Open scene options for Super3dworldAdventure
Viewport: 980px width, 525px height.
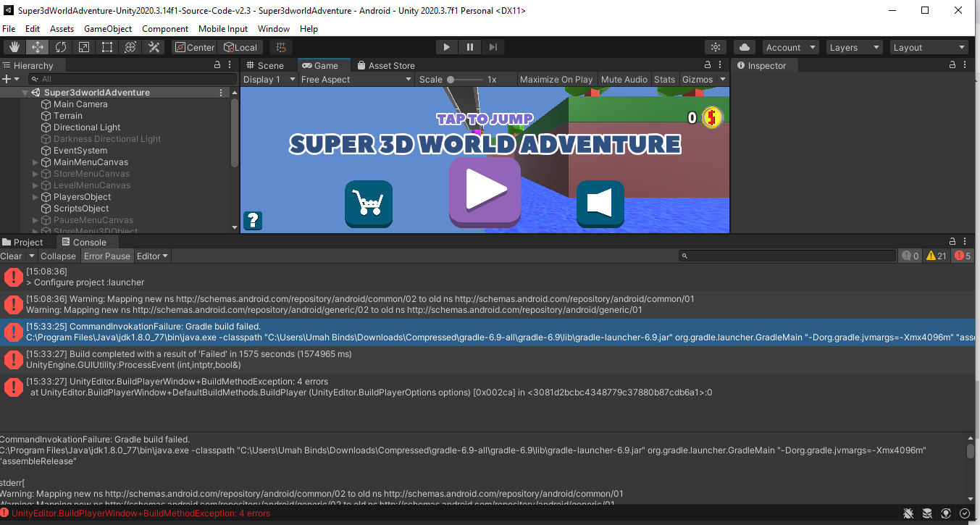(221, 93)
